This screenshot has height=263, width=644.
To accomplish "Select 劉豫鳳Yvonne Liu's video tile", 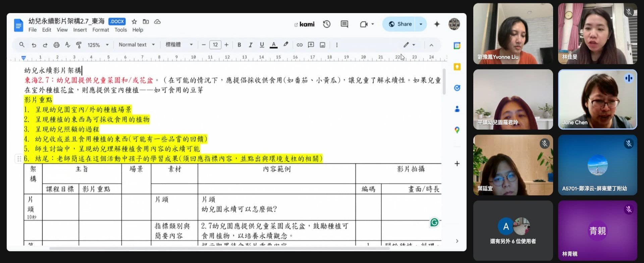I will (513, 34).
